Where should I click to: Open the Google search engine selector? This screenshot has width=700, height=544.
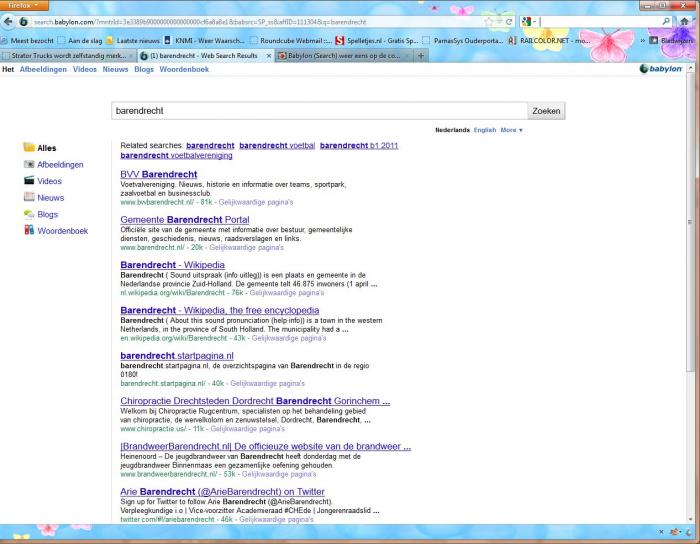529,21
